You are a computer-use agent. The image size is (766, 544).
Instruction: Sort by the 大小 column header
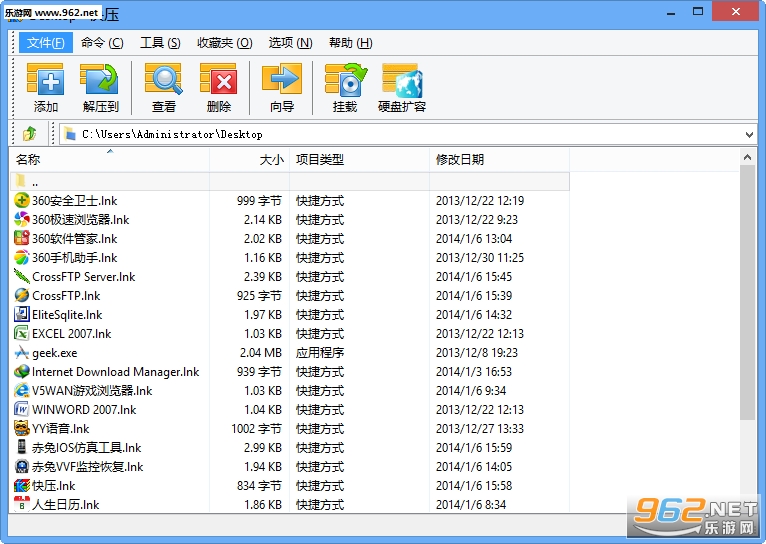(x=250, y=160)
